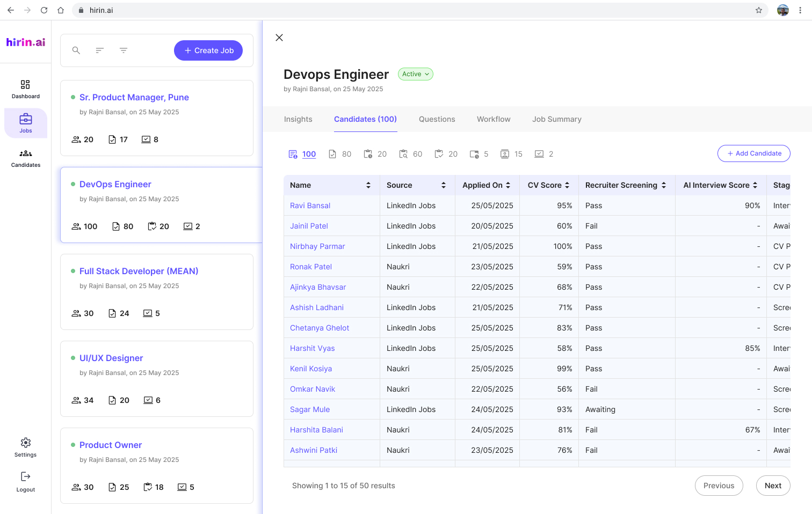The height and width of the screenshot is (514, 812).
Task: Click the sort icon in the jobs panel
Action: tap(99, 50)
